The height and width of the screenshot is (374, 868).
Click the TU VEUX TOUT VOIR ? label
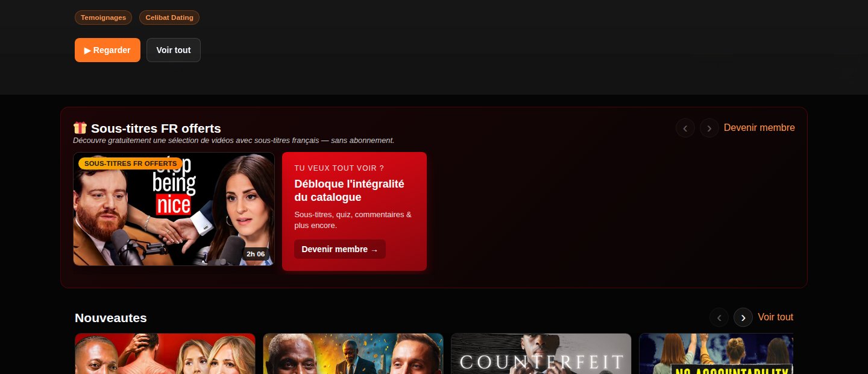coord(339,168)
